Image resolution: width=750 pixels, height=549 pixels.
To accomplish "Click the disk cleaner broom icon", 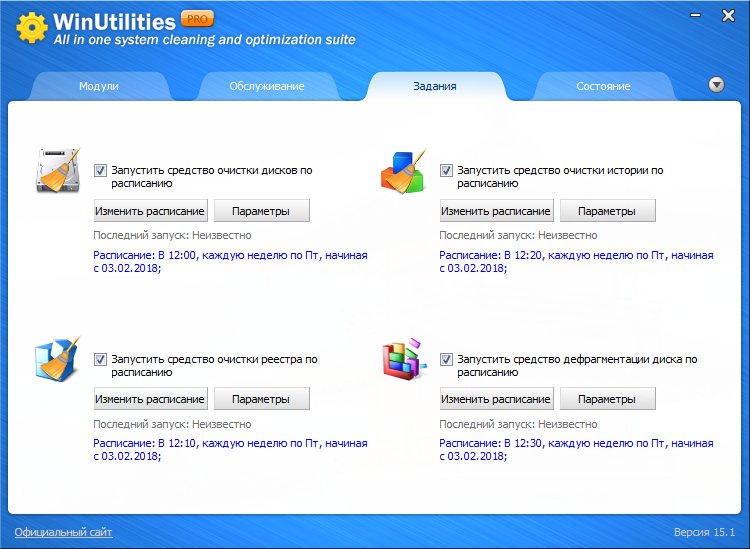I will pyautogui.click(x=58, y=171).
